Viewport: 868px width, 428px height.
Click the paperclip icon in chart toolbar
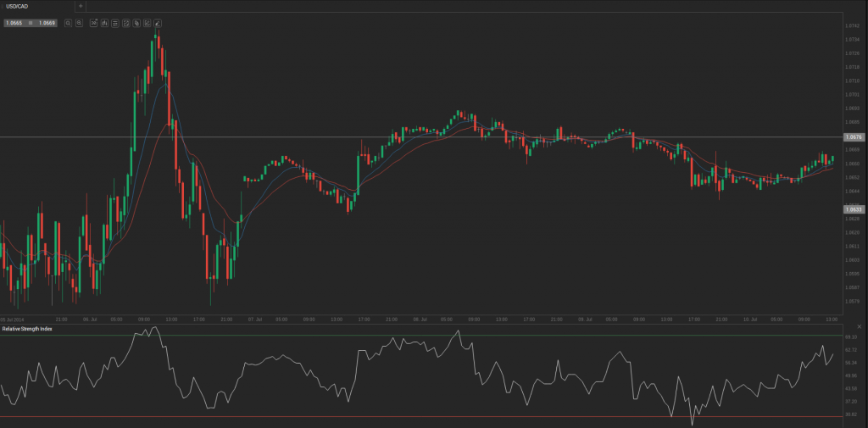(x=136, y=23)
